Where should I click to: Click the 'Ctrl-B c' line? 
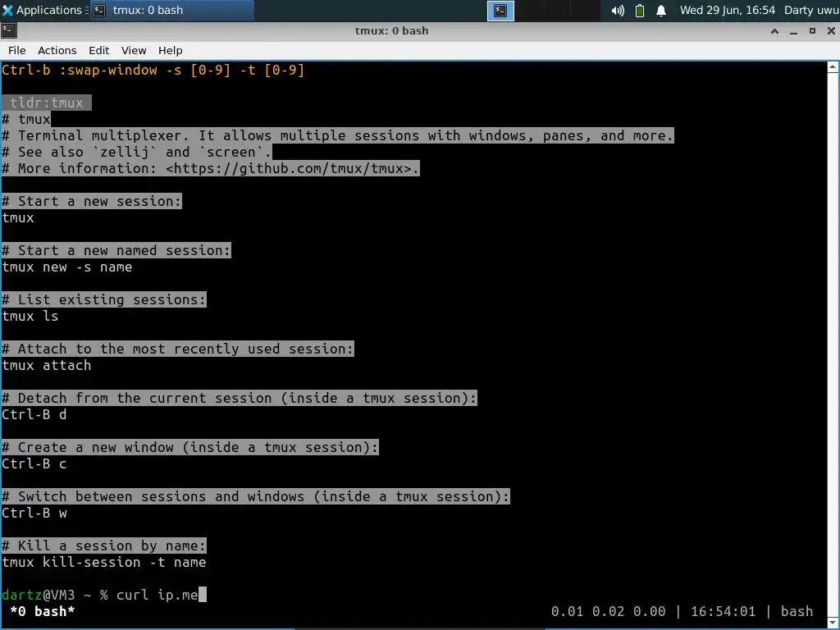(34, 464)
